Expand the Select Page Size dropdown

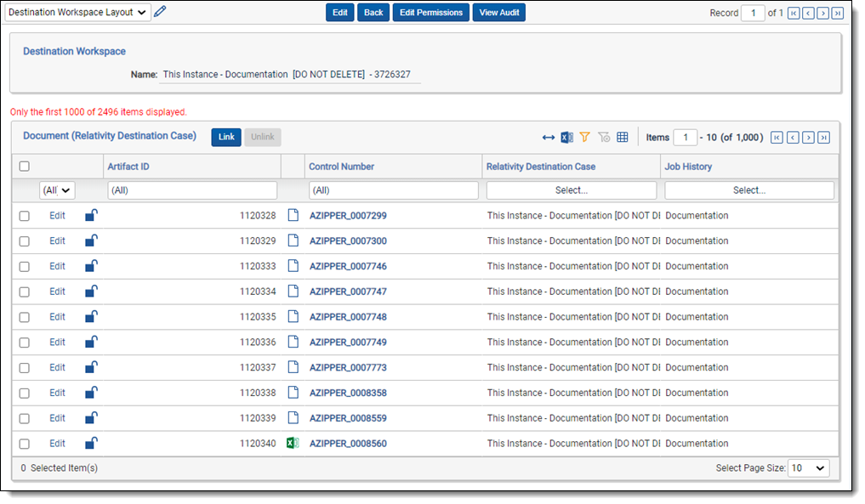[x=807, y=468]
